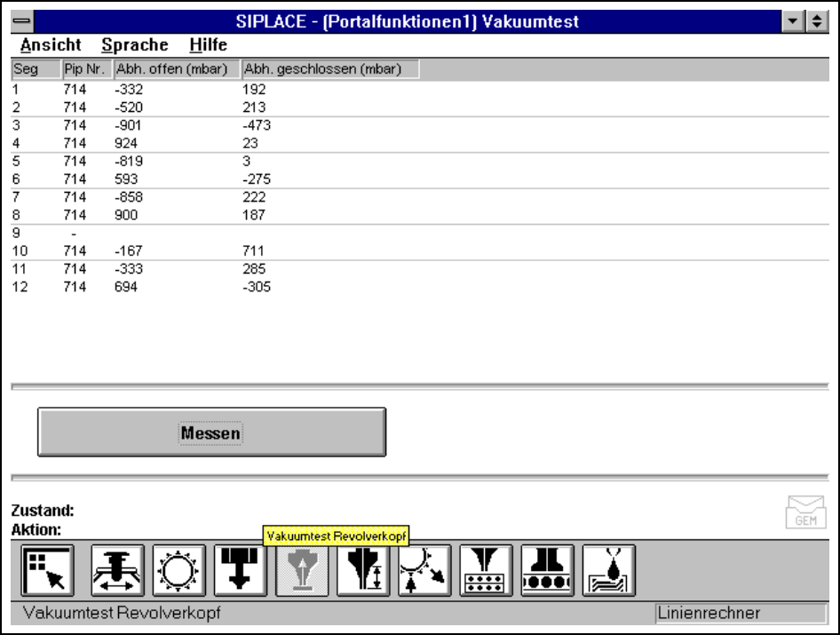Click the grayed Vakuumtest Revolverkopf nozzle icon
840x635 pixels.
(x=302, y=571)
